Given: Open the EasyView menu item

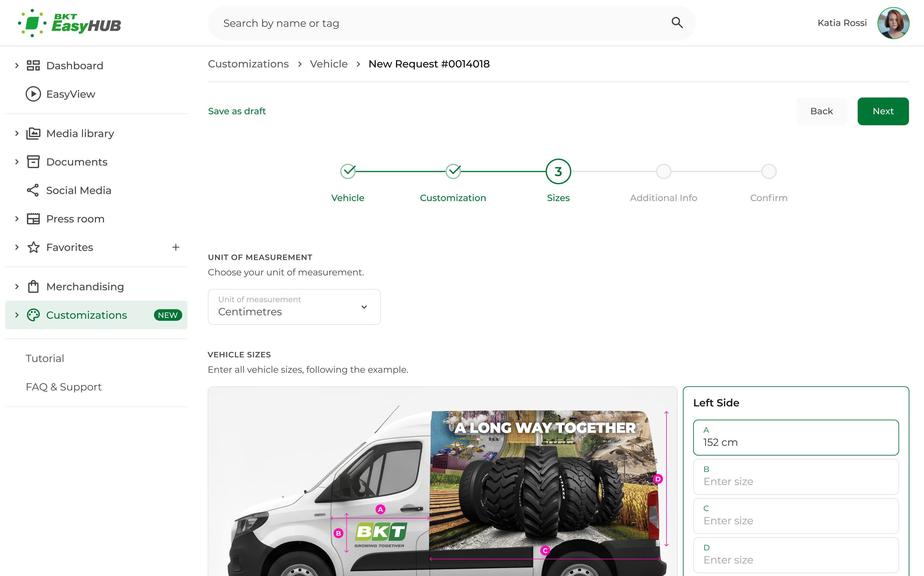Looking at the screenshot, I should pos(96,94).
